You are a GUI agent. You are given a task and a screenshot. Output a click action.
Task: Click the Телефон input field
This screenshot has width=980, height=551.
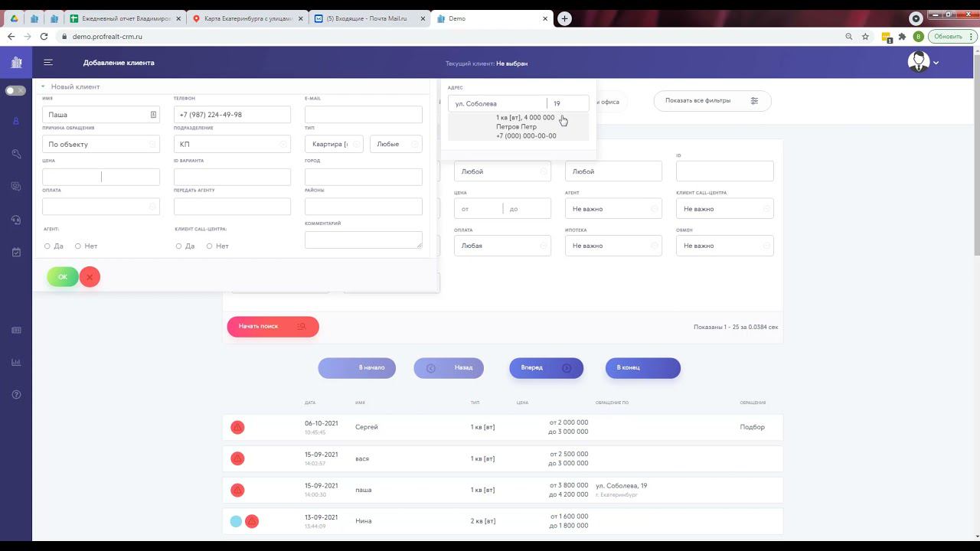coord(232,115)
